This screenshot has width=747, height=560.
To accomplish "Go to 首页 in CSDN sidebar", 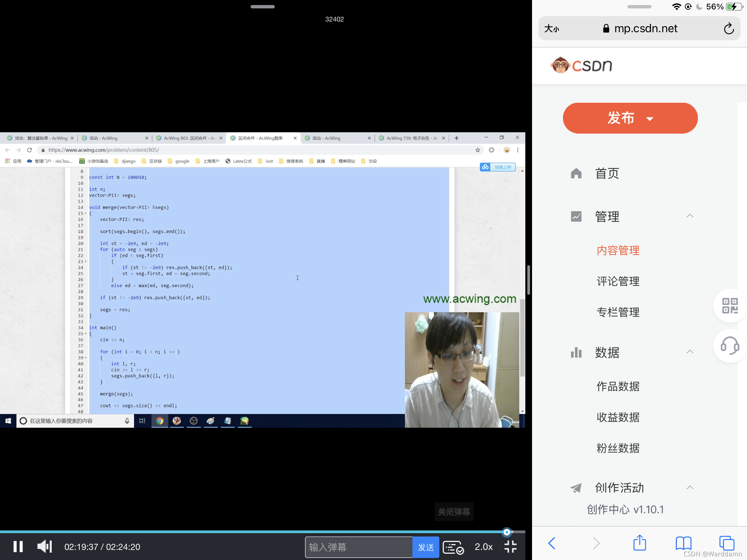I will click(x=607, y=173).
